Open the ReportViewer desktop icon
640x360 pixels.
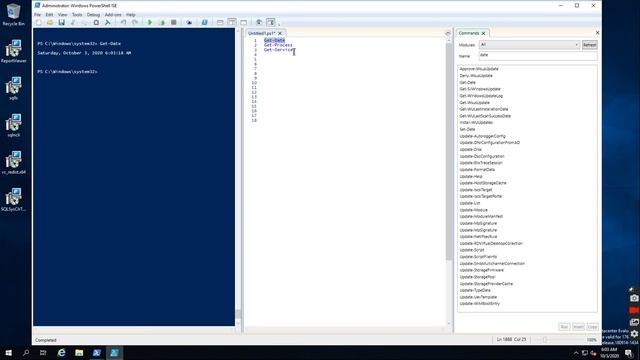click(x=13, y=51)
